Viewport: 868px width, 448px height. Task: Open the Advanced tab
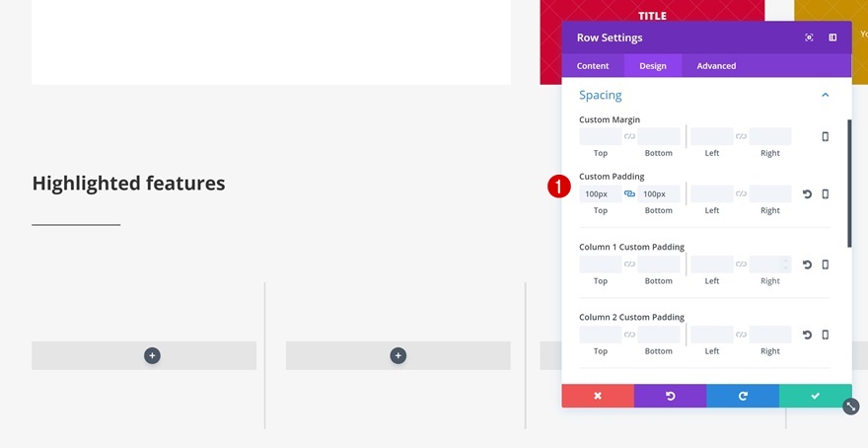point(716,66)
